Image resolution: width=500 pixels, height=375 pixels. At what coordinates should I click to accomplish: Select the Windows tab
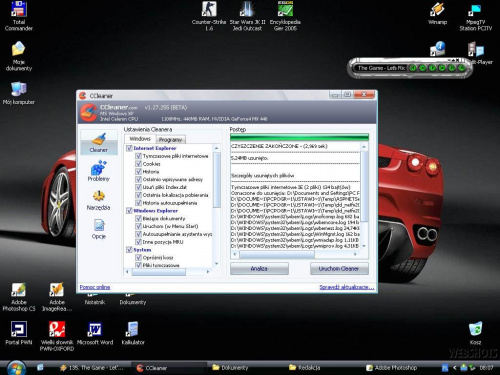pos(140,139)
